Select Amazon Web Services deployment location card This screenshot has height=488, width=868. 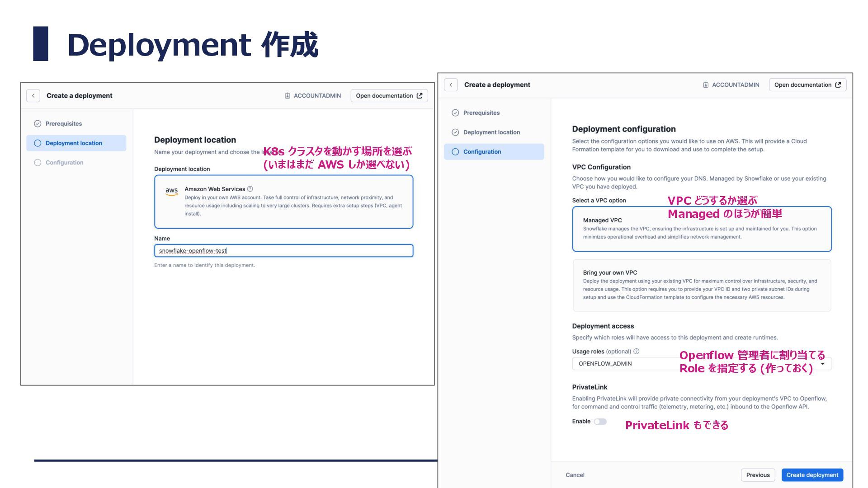(283, 202)
